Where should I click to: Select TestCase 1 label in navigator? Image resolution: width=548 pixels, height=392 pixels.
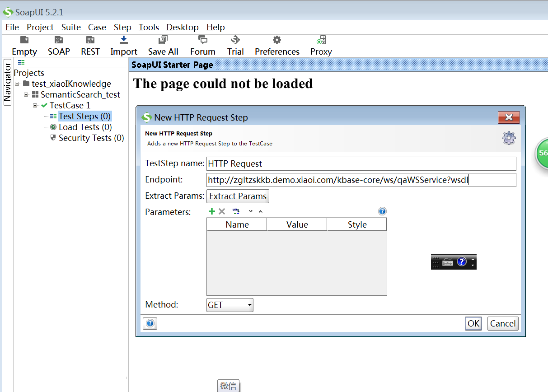pyautogui.click(x=70, y=105)
